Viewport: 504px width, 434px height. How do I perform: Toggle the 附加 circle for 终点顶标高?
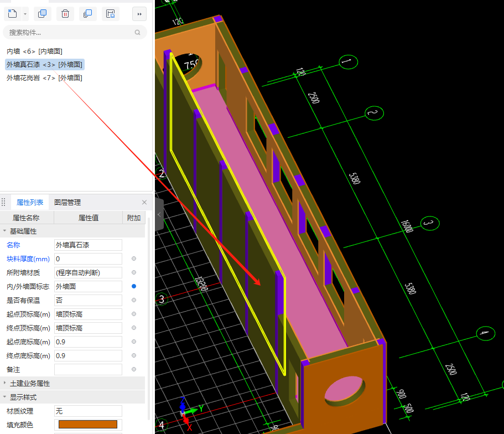pyautogui.click(x=134, y=328)
